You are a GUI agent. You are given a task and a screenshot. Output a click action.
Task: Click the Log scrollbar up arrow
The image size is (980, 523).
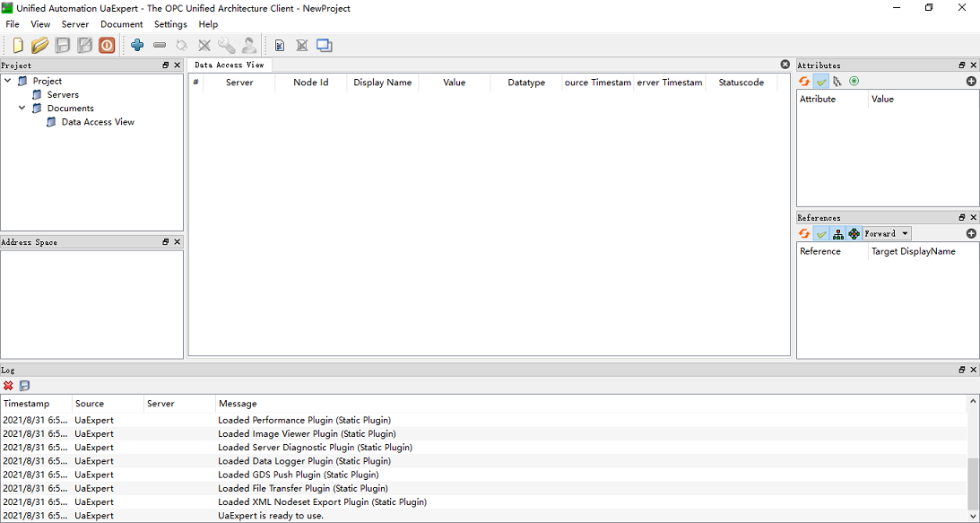973,401
